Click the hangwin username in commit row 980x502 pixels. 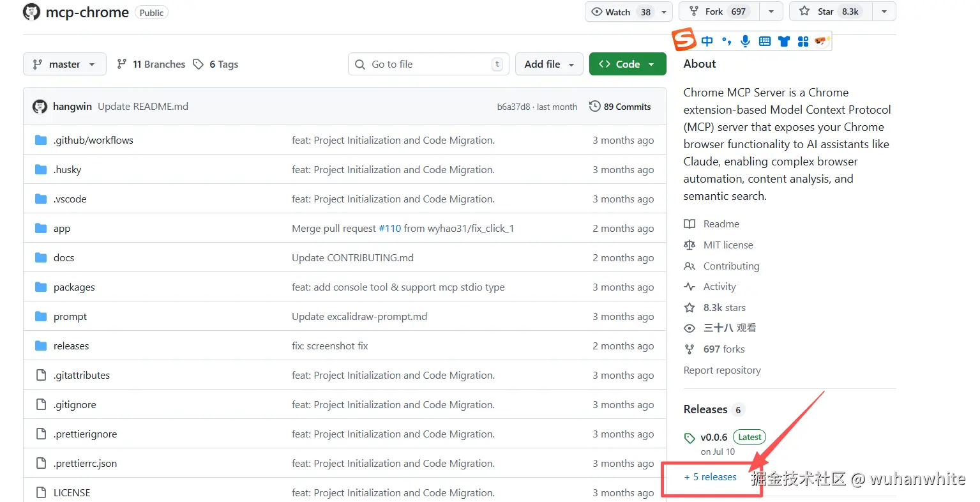click(72, 107)
